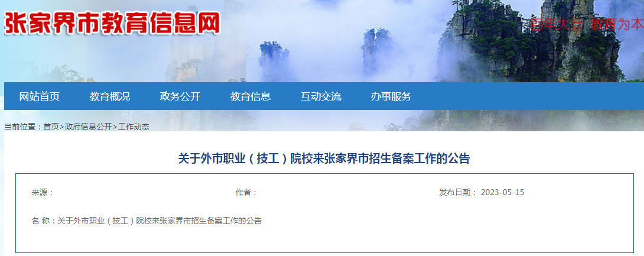Open the 教育概况 menu item
644x256 pixels.
click(x=110, y=96)
